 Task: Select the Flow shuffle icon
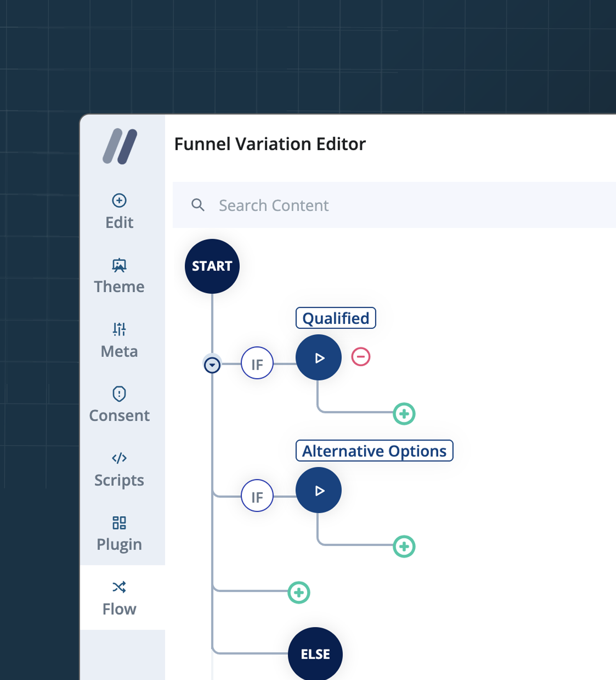119,587
